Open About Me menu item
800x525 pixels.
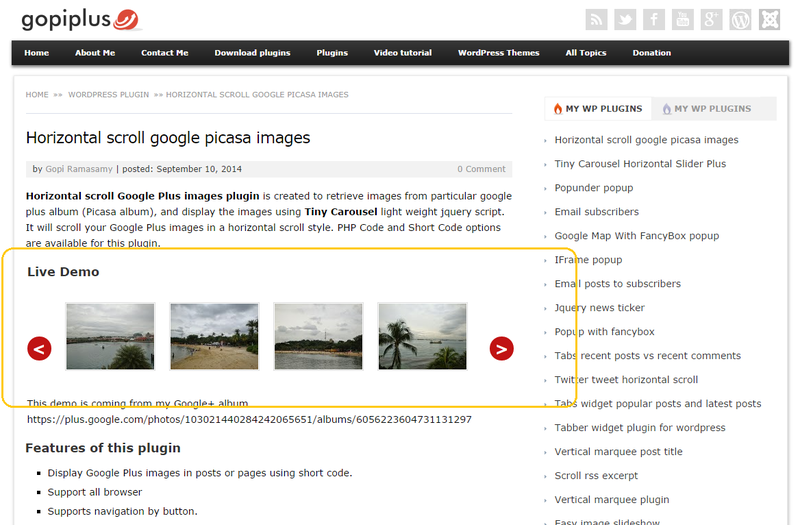pyautogui.click(x=95, y=53)
